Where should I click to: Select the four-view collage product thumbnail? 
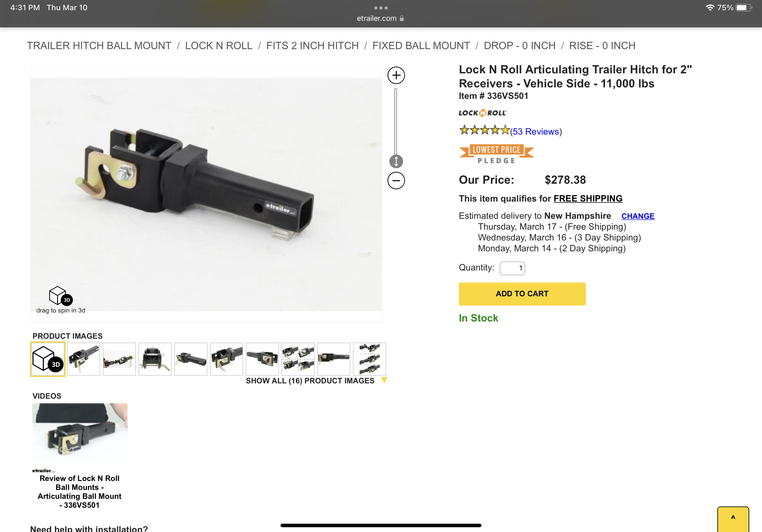click(x=298, y=359)
